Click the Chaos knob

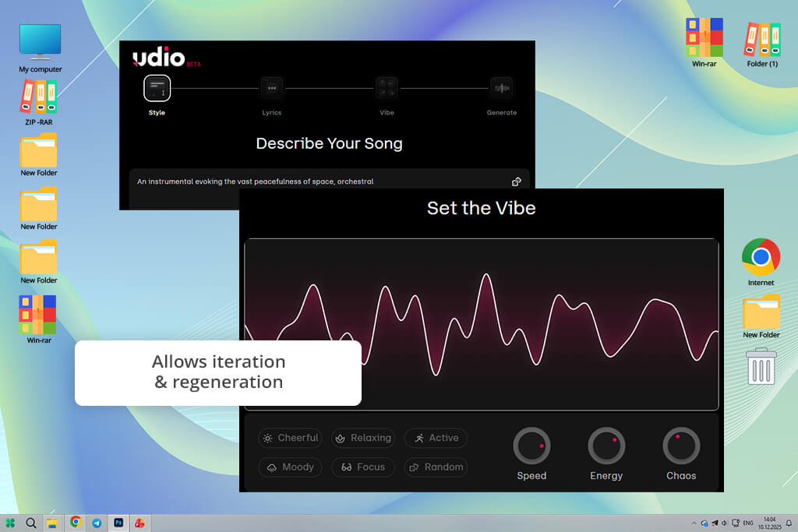(681, 446)
